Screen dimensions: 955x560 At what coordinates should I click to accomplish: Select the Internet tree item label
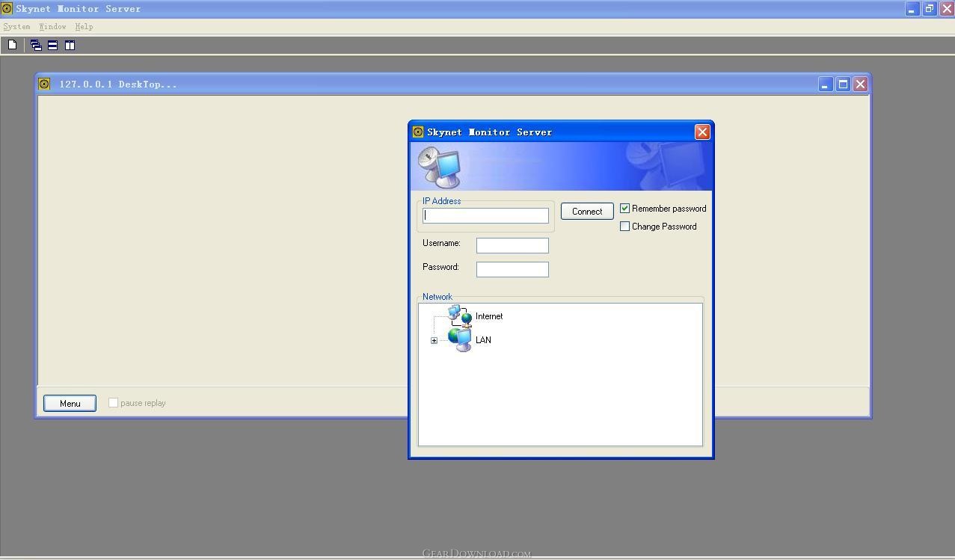(x=489, y=316)
